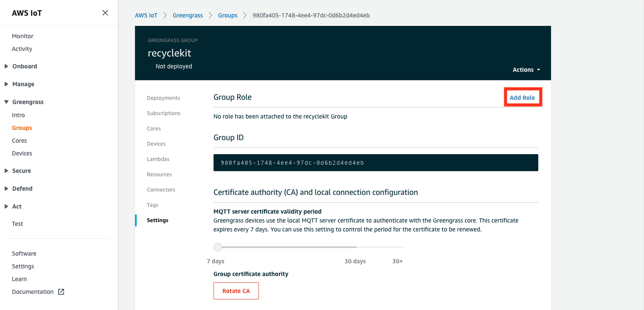Close the AWS IoT sidebar with X
644x310 pixels.
coord(105,13)
